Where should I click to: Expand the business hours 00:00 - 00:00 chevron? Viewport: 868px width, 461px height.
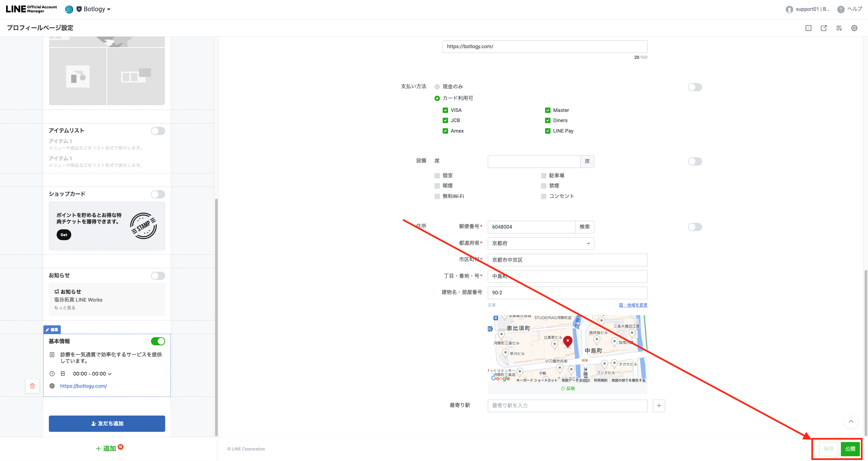point(110,374)
